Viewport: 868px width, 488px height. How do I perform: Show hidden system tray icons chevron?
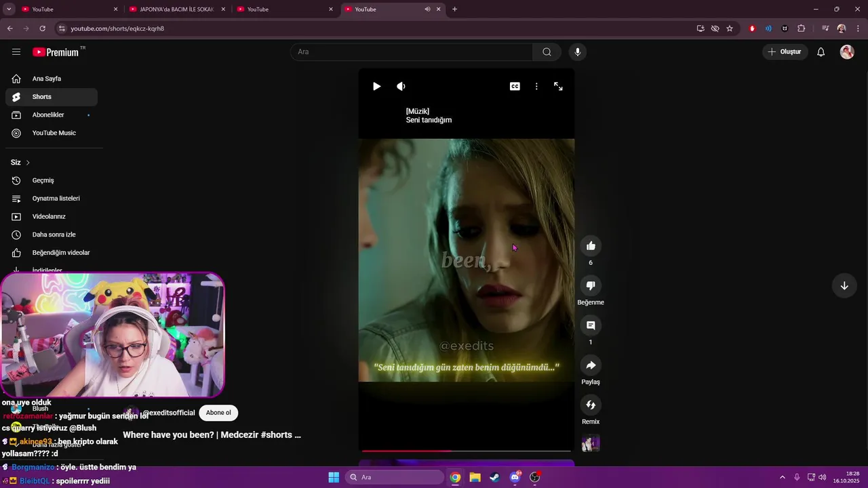coord(782,477)
